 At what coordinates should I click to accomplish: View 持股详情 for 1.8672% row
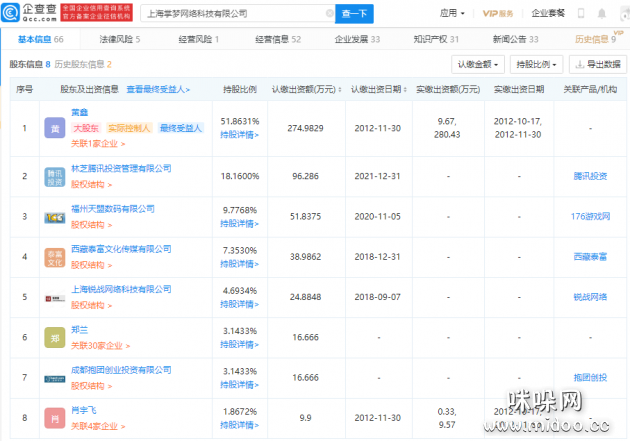(x=239, y=425)
